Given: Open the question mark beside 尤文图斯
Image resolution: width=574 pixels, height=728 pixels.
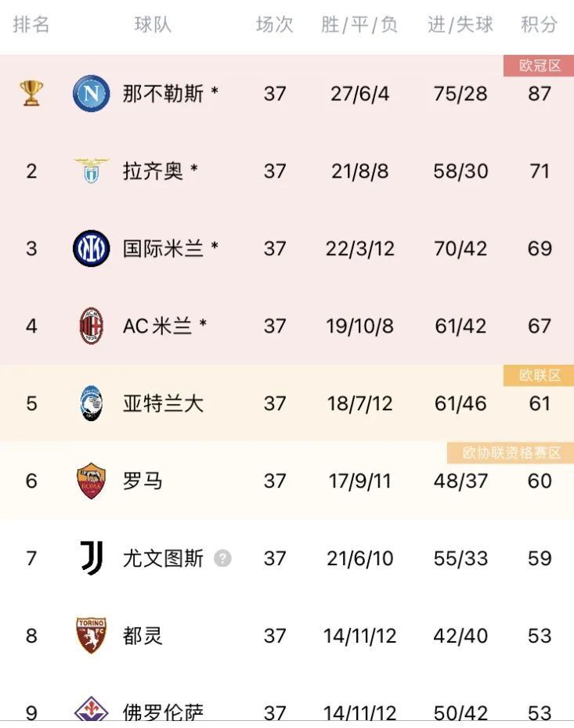Looking at the screenshot, I should click(x=222, y=558).
